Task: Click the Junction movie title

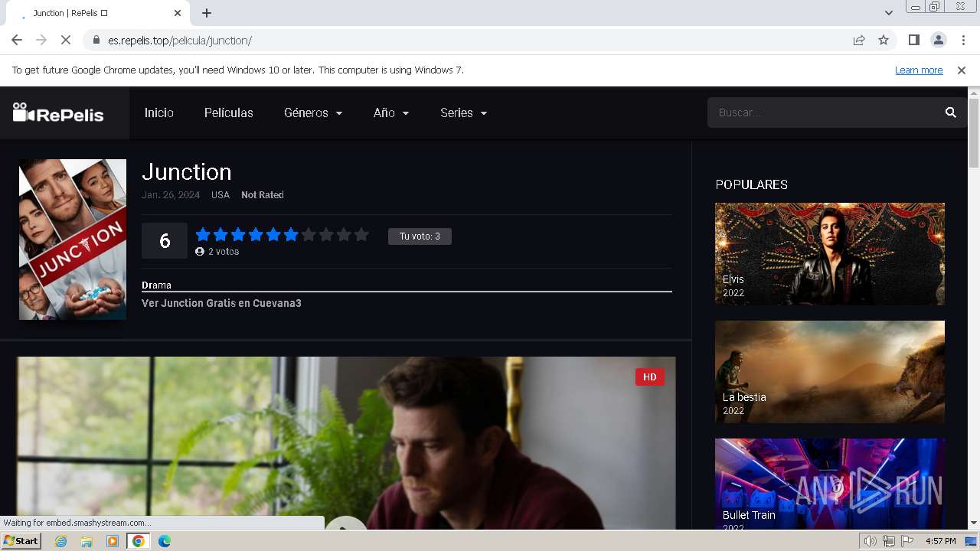Action: 187,171
